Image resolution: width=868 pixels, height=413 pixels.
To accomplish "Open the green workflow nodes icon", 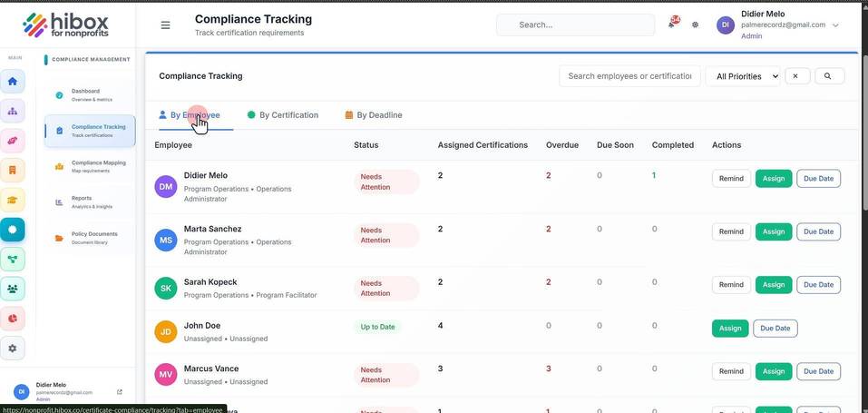I will point(12,259).
